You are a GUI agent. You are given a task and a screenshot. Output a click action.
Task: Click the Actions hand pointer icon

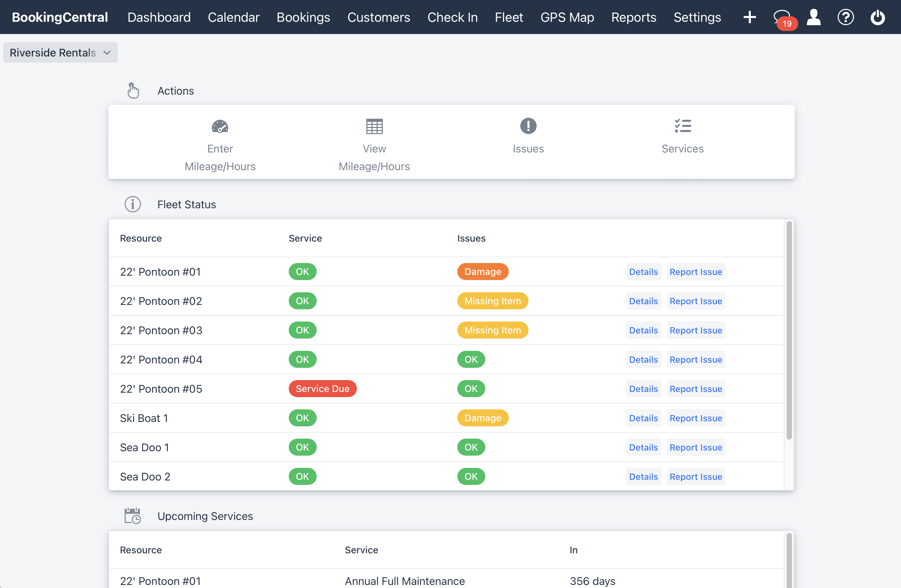pos(133,91)
